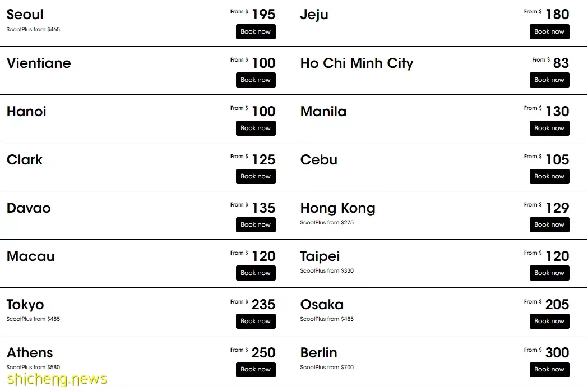Click Book now for Macau
588x390 pixels.
point(256,273)
